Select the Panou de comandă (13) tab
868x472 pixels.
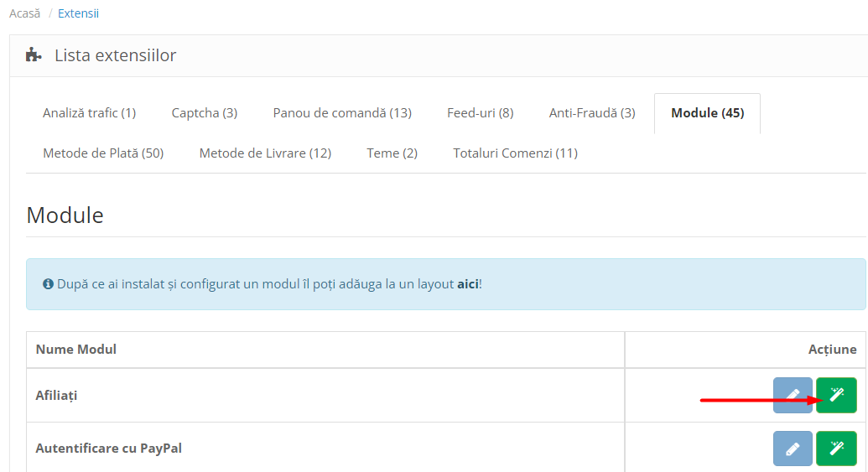[x=342, y=113]
